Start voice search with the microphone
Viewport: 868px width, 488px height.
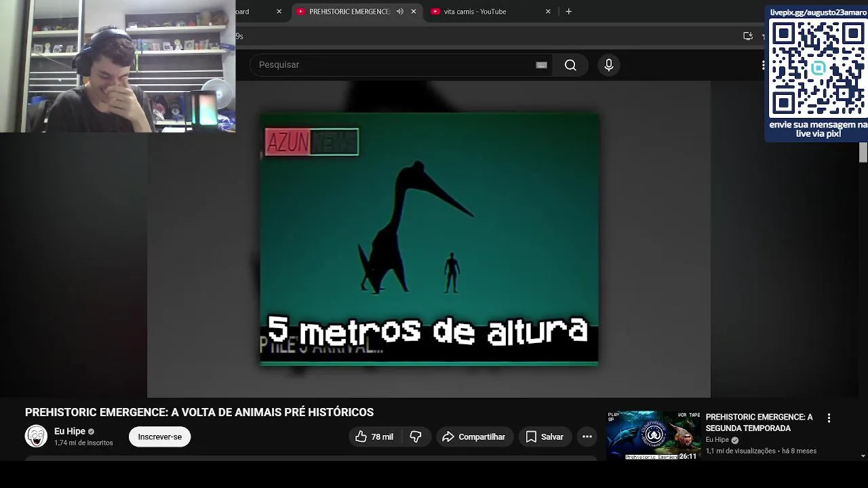tap(609, 65)
